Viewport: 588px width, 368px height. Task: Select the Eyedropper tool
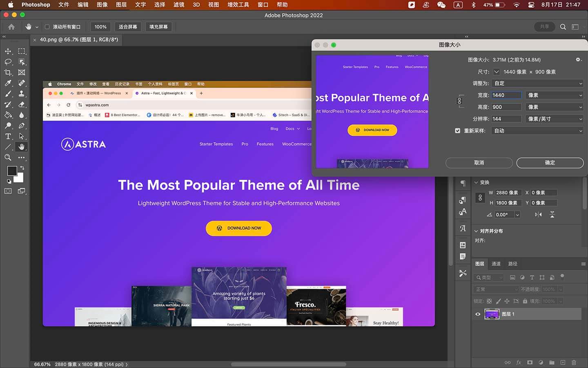point(8,83)
